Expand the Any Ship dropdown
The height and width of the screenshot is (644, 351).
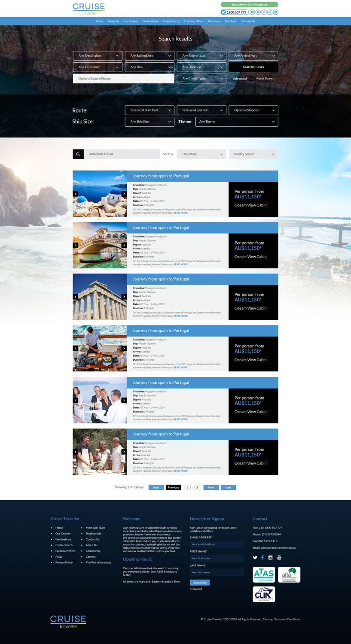(150, 67)
